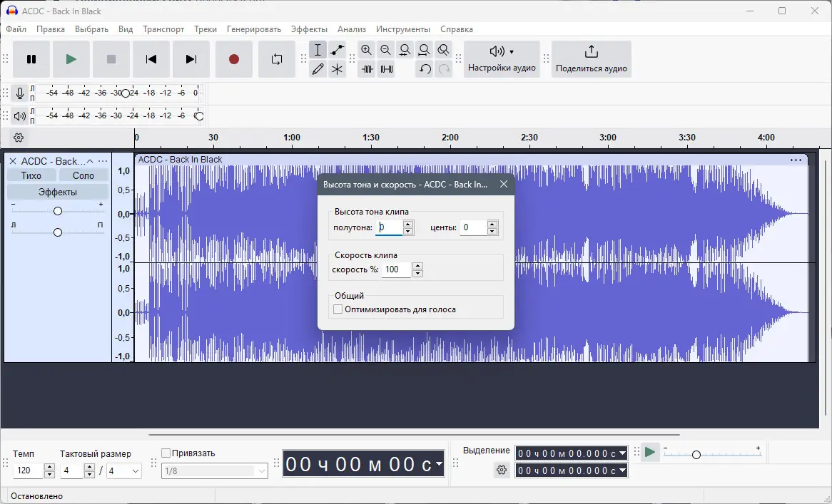
Task: Enable the Привязать snap checkbox
Action: coord(166,453)
